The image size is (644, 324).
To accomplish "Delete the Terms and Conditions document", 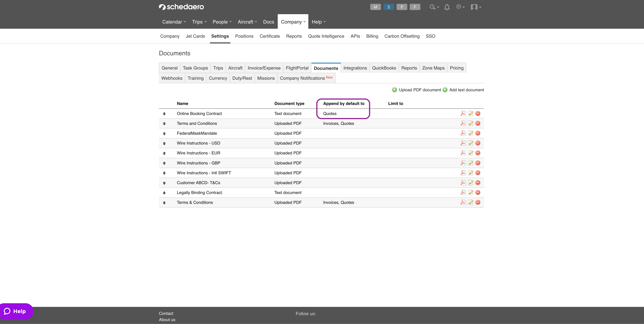I will tap(478, 123).
